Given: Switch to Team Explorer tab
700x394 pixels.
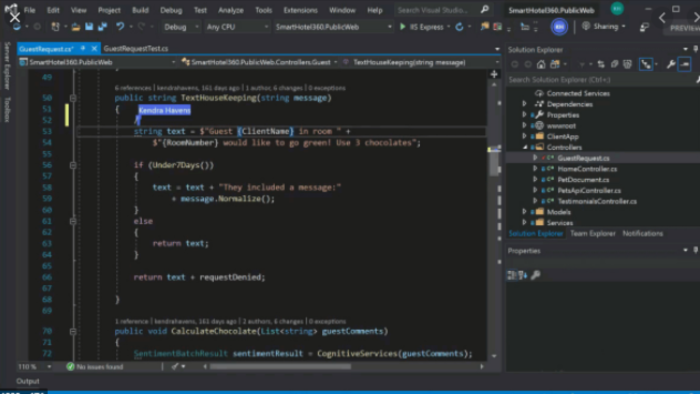Looking at the screenshot, I should 592,233.
